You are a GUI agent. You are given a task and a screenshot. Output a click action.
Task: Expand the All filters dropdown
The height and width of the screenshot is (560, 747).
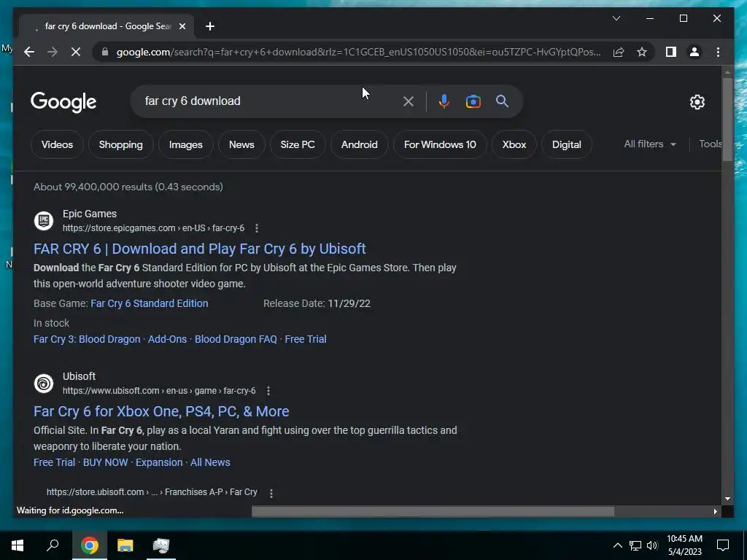[x=650, y=144]
